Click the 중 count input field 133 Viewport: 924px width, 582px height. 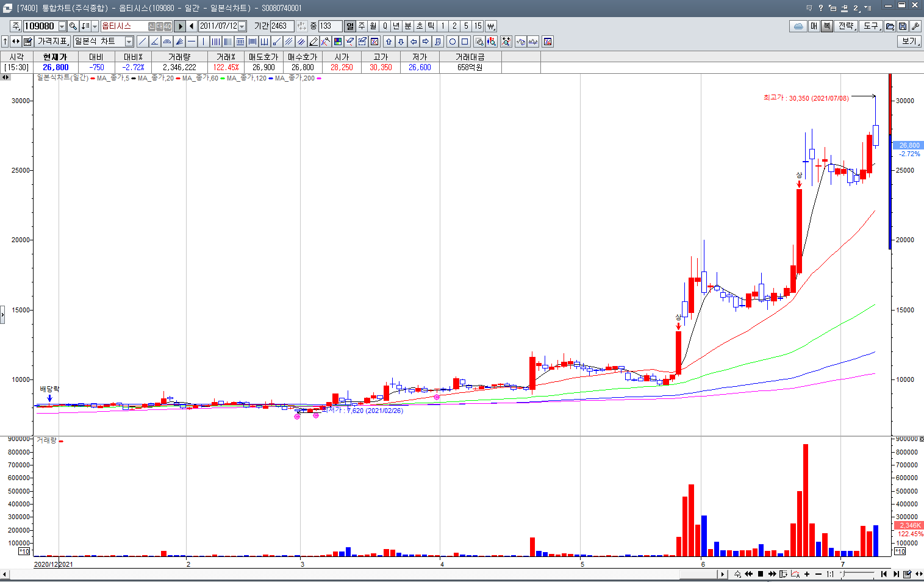point(330,26)
